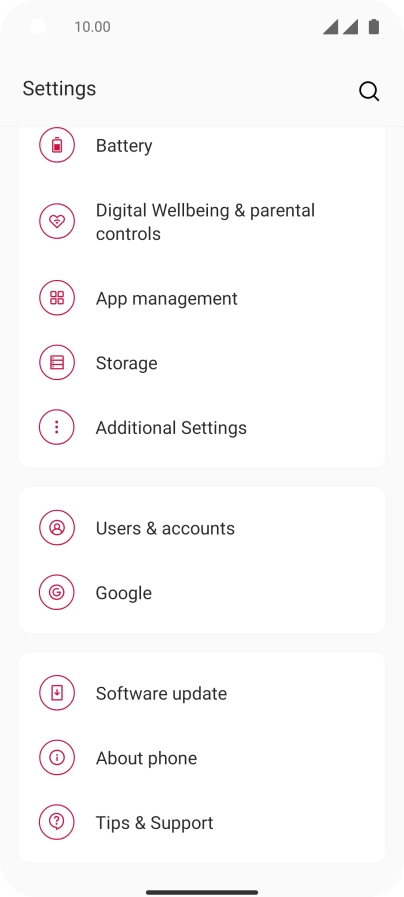Tap the Storage drive icon
This screenshot has height=897, width=404.
click(x=57, y=363)
